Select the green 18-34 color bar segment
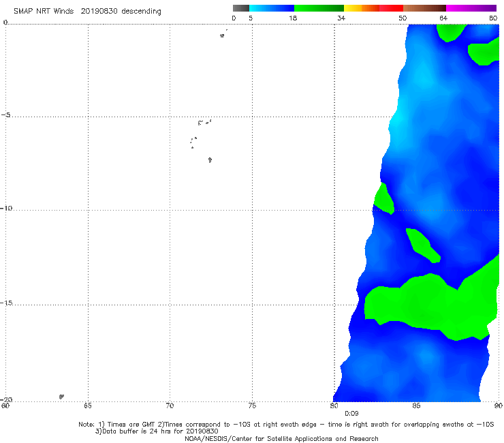The width and height of the screenshot is (504, 443). point(319,8)
